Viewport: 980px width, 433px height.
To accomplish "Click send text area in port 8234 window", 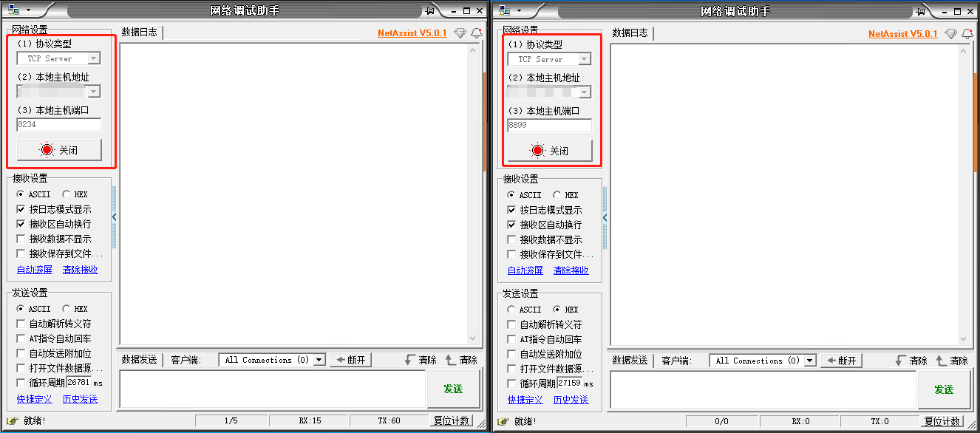I will point(272,389).
